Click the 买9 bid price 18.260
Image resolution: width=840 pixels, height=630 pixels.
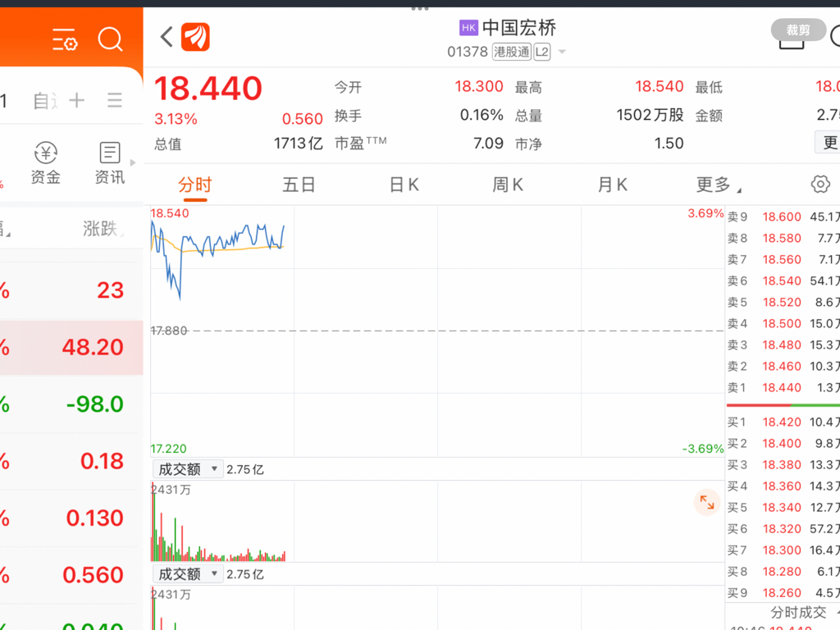click(x=782, y=593)
